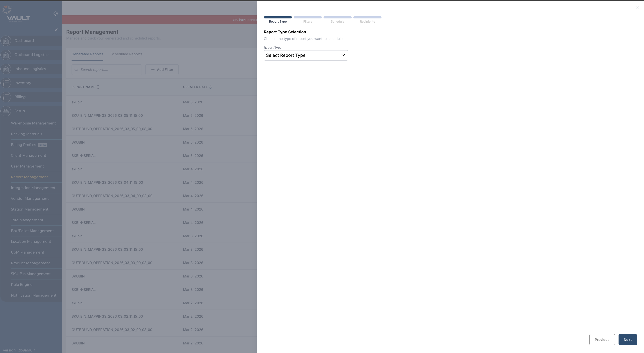Click the Next button
The image size is (644, 353).
(x=627, y=340)
